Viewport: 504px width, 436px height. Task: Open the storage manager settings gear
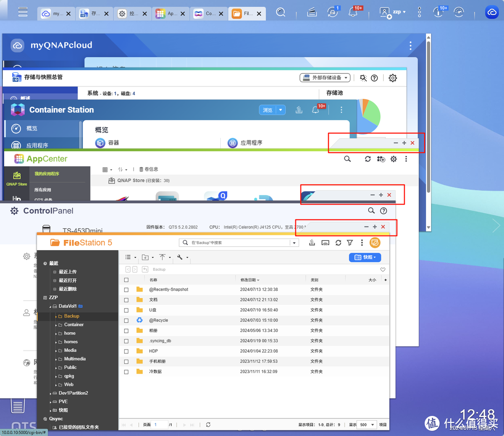coord(392,78)
